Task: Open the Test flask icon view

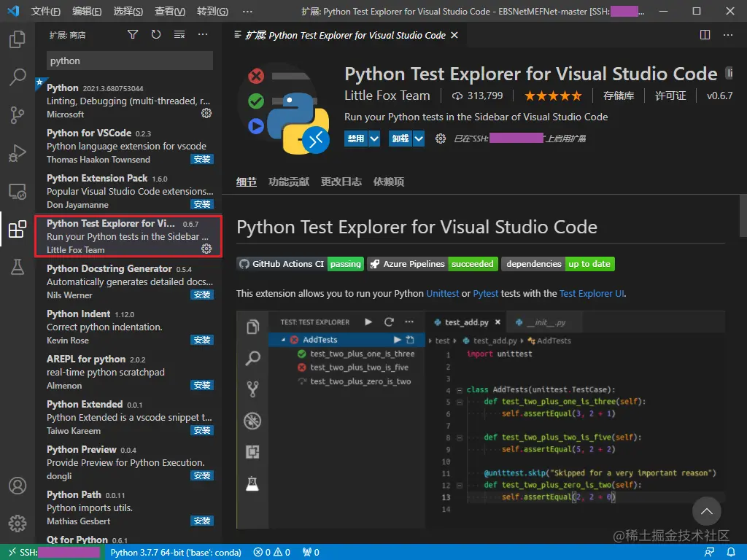Action: 18,267
